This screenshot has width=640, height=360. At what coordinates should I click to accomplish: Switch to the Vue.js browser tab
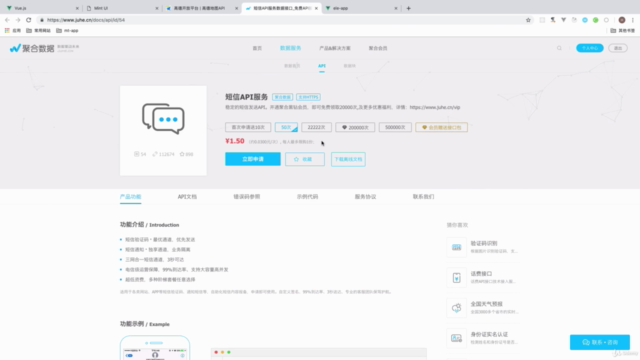click(x=41, y=8)
